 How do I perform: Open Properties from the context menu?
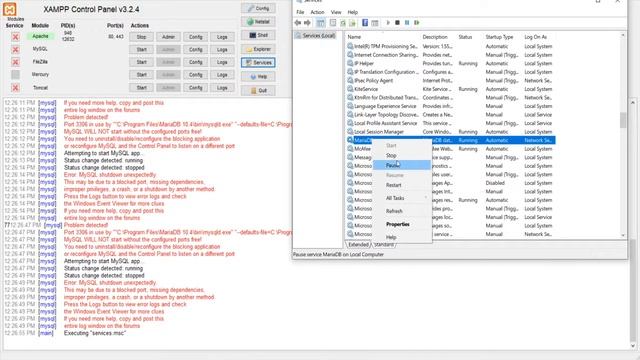coord(402,224)
